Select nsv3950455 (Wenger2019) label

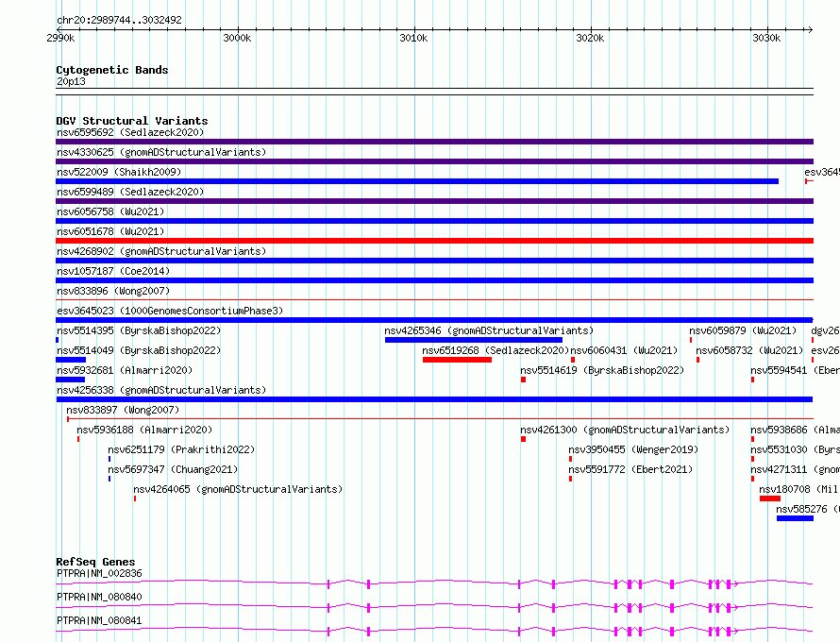coord(633,449)
